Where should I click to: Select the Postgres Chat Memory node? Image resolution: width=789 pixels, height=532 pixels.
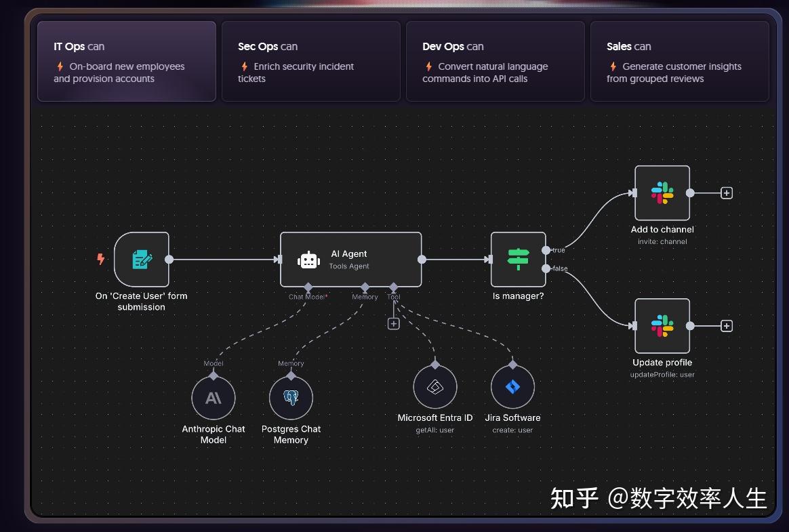(291, 398)
